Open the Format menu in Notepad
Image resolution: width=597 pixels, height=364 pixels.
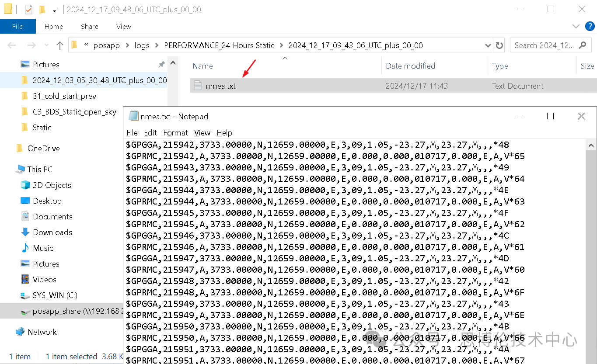click(x=175, y=133)
